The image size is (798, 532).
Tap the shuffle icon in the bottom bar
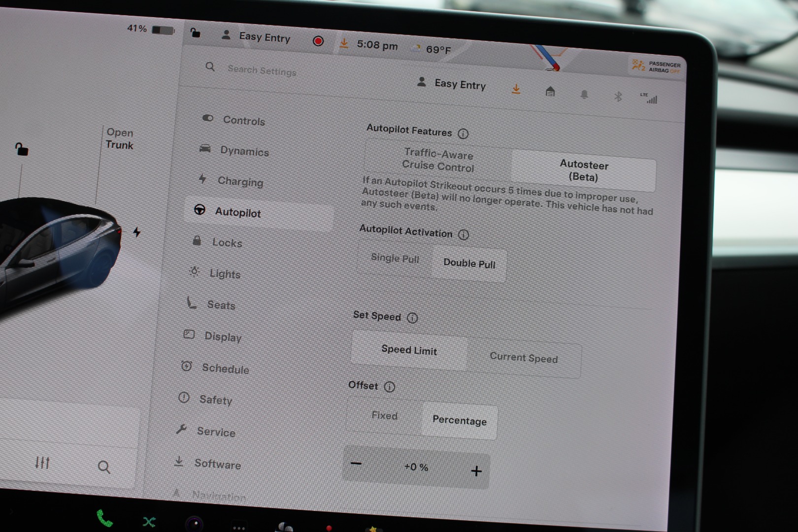click(x=149, y=522)
